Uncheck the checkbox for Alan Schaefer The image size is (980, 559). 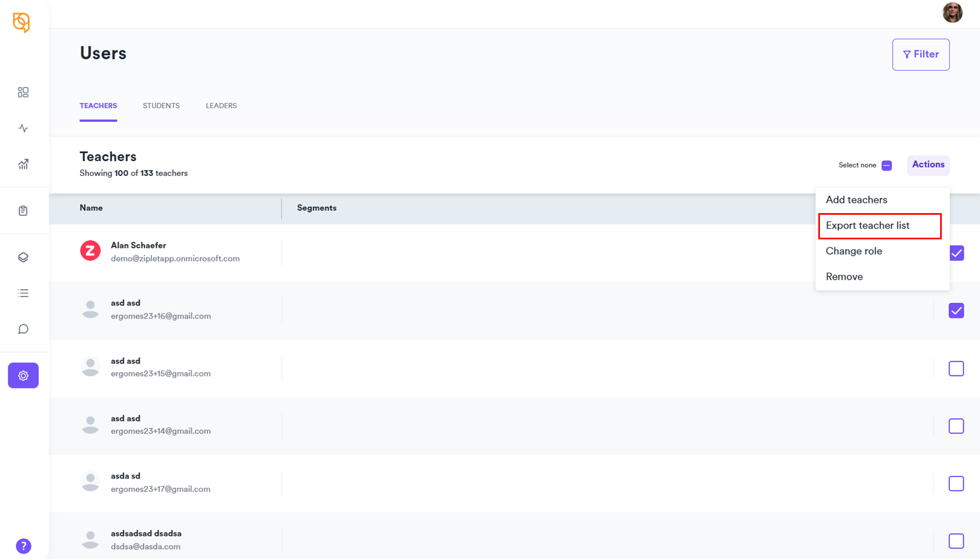click(956, 253)
